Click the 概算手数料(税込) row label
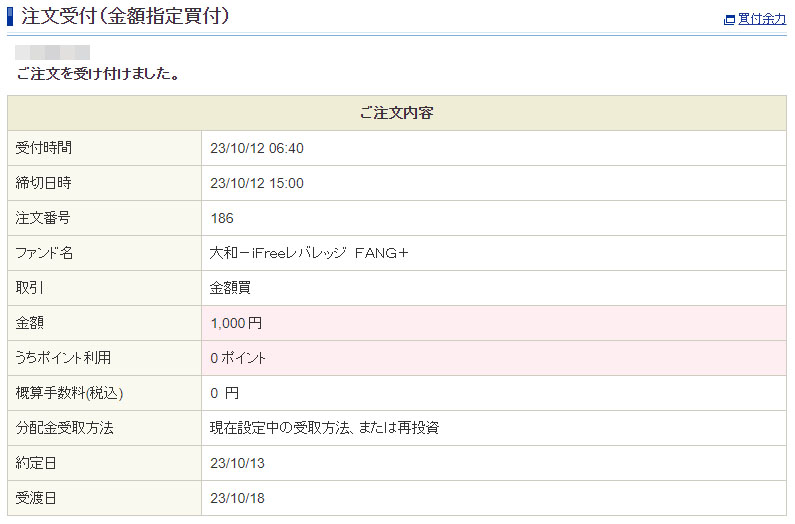795x524 pixels. (x=70, y=393)
